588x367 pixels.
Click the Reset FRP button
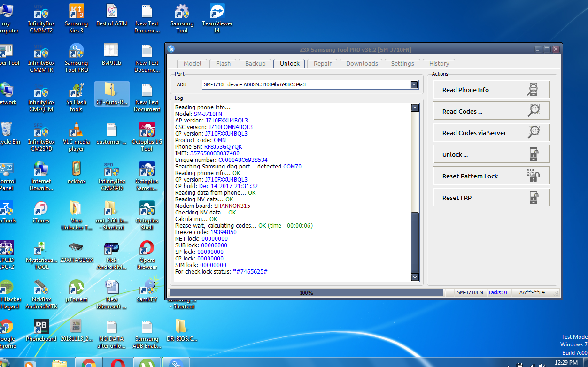tap(491, 197)
